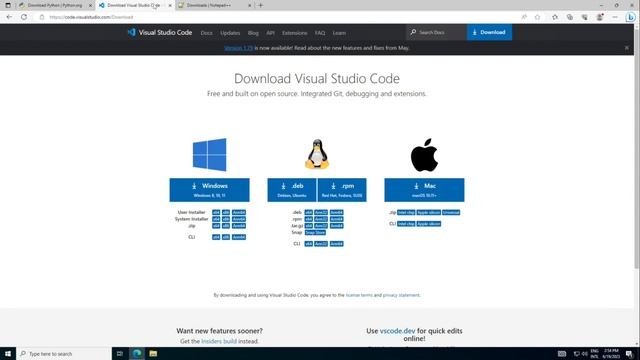This screenshot has height=360, width=640.
Task: Download Windows System Installer Arm64
Action: [239, 219]
